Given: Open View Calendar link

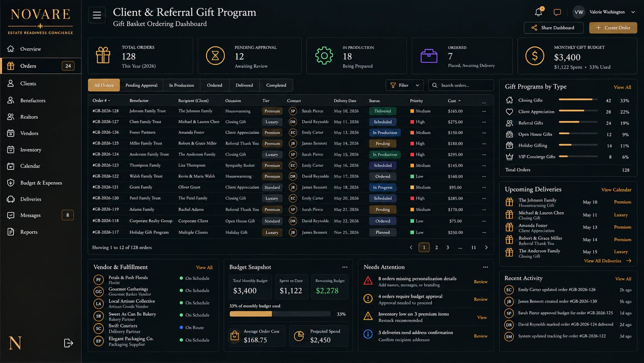Looking at the screenshot, I should [616, 190].
